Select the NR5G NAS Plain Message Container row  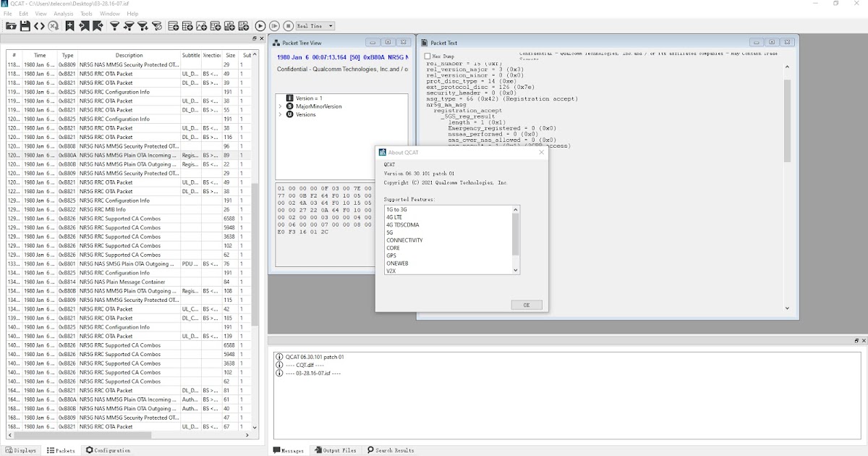(x=130, y=282)
